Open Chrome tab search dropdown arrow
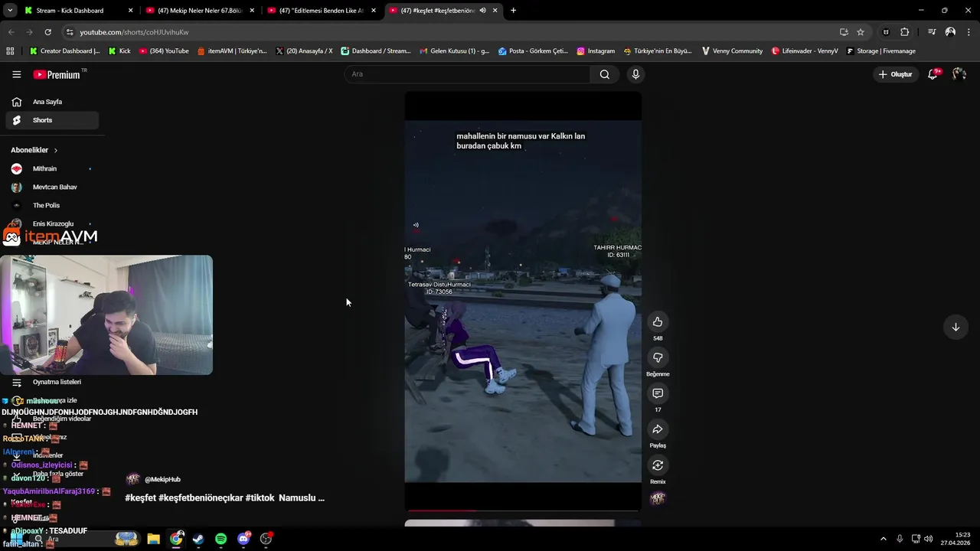Image resolution: width=980 pixels, height=551 pixels. click(x=10, y=11)
